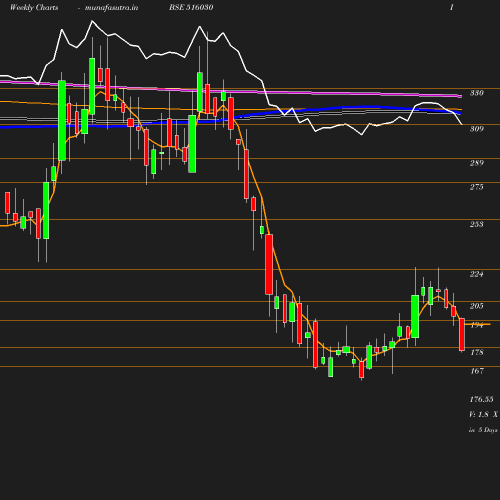Screen dimensions: 500x500
Task: Click the 309 price level label
Action: click(x=477, y=129)
